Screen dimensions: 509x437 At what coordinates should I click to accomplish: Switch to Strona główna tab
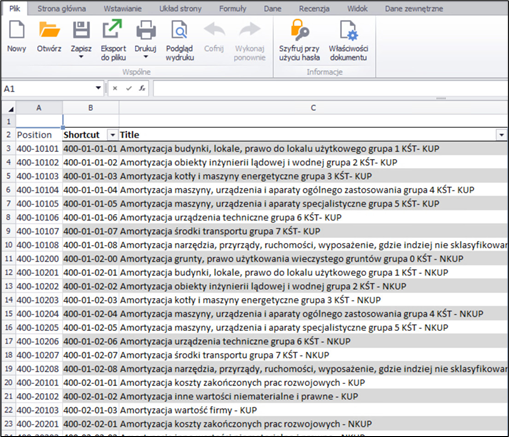[x=62, y=9]
